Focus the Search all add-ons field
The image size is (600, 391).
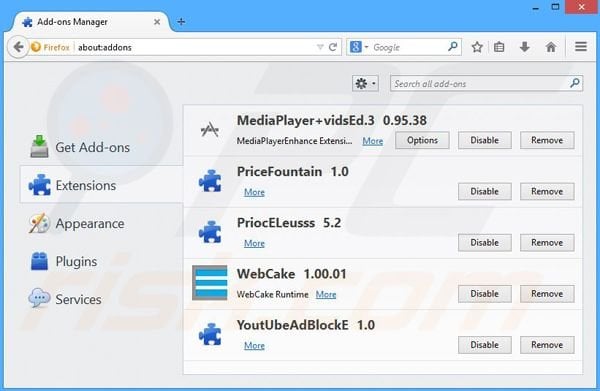tap(486, 83)
